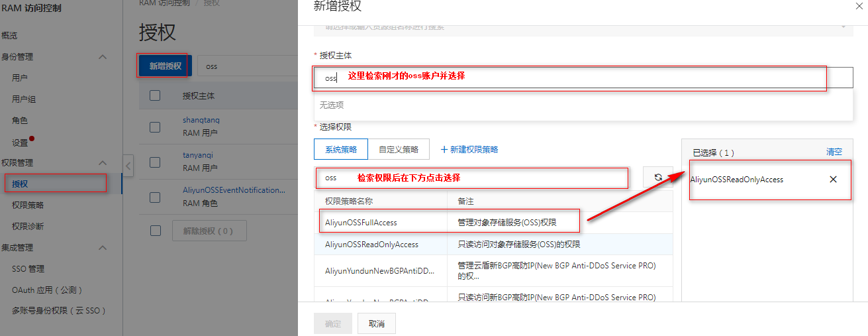868x336 pixels.
Task: Focus the 授权主体 search field
Action: pyautogui.click(x=583, y=78)
